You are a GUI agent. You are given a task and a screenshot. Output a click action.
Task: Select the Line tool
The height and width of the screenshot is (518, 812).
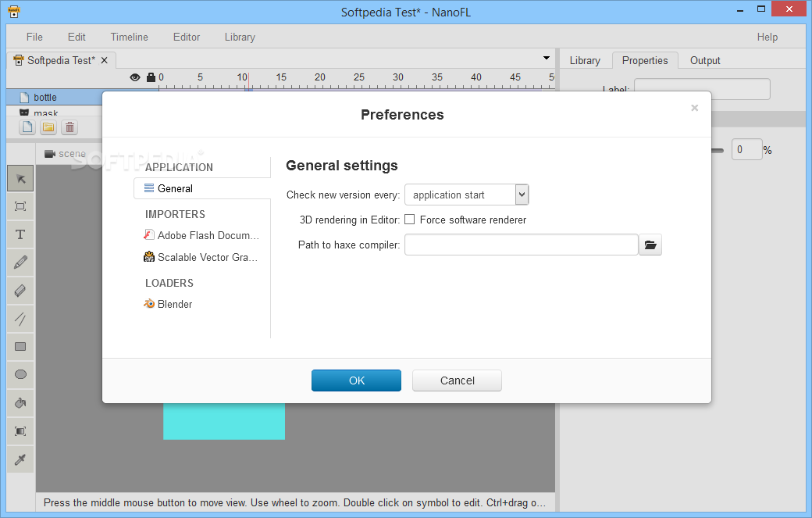tap(20, 319)
